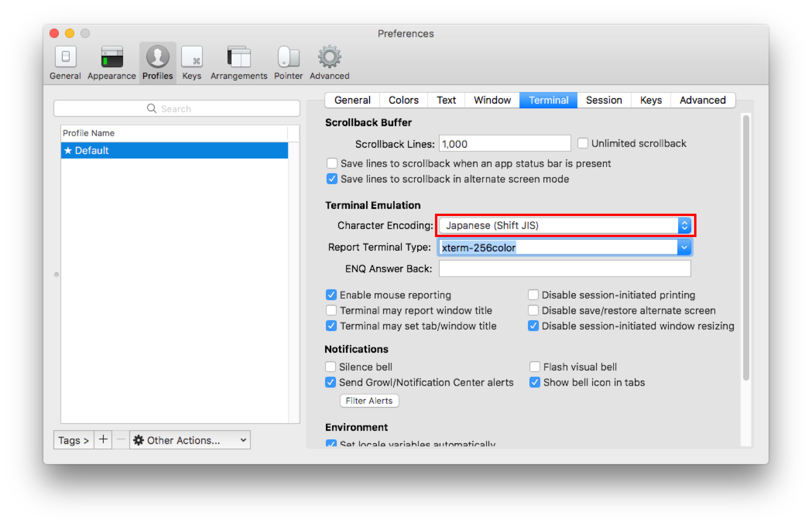Open the Colors tab
Viewport: 812px width, 526px height.
click(403, 100)
